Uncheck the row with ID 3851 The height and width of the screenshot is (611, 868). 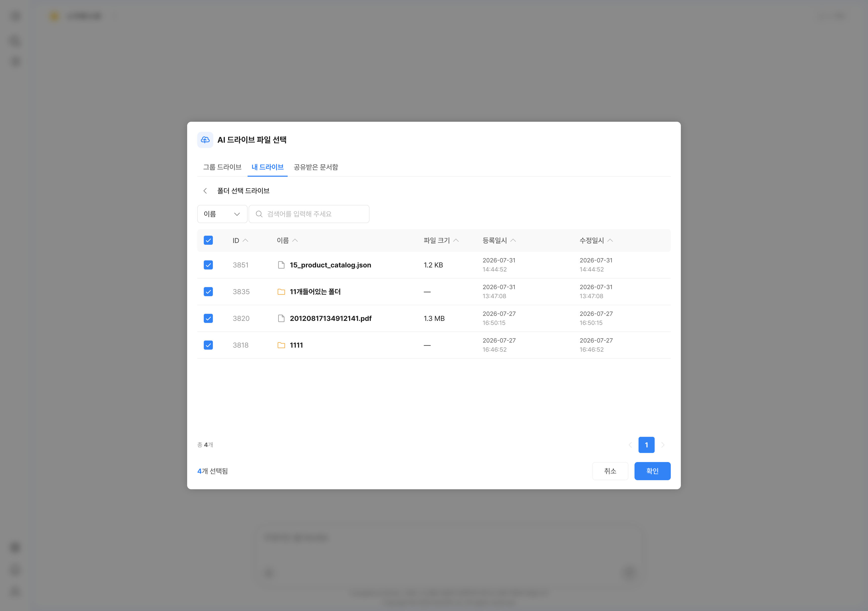coord(208,265)
